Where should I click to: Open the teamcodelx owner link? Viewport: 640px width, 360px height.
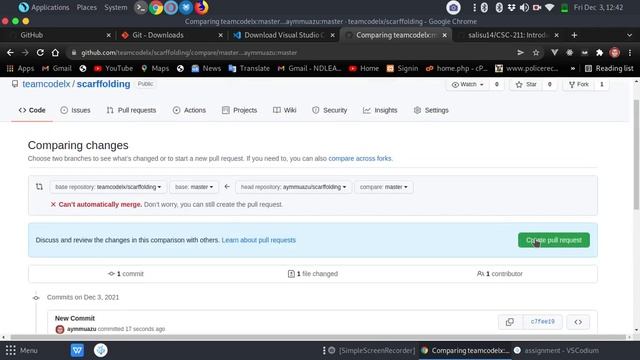pyautogui.click(x=46, y=84)
